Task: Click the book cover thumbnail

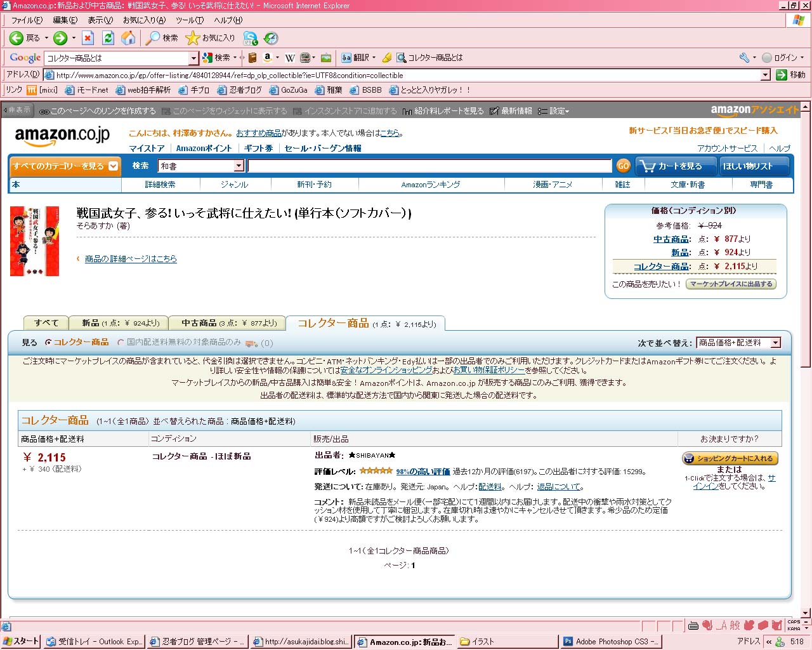Action: tap(35, 241)
